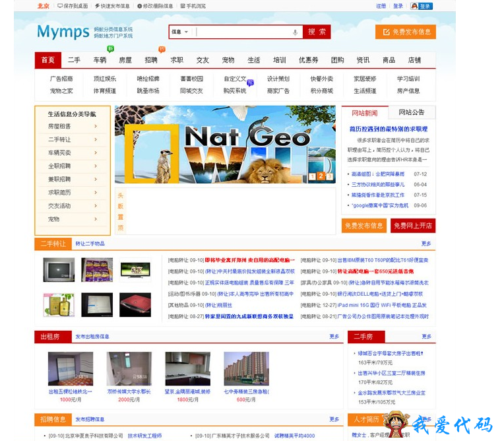504x441 pixels.
Task: Select the 首页 navigation tab
Action: click(x=48, y=60)
